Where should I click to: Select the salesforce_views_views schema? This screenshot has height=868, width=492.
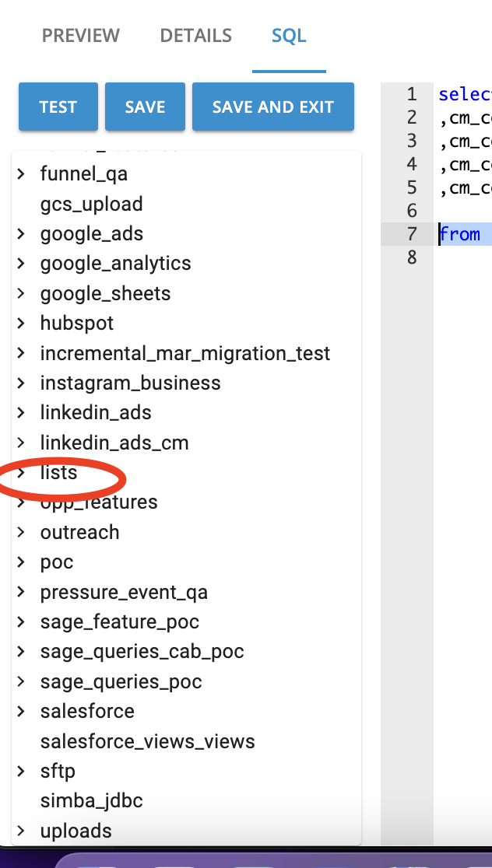(147, 741)
